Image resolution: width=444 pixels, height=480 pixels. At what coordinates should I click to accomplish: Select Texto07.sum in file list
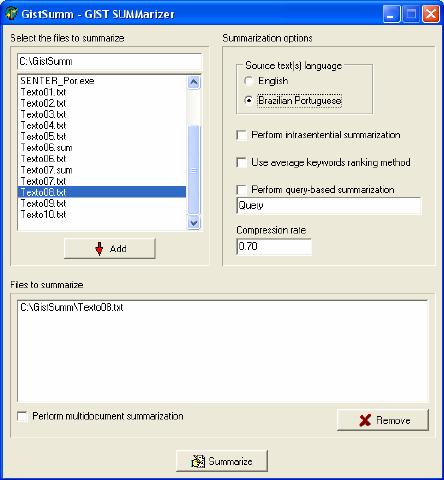(x=102, y=170)
